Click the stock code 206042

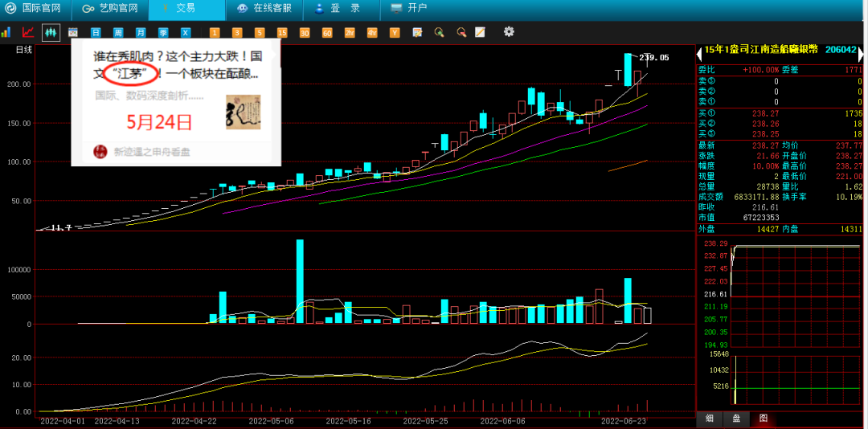pos(841,50)
